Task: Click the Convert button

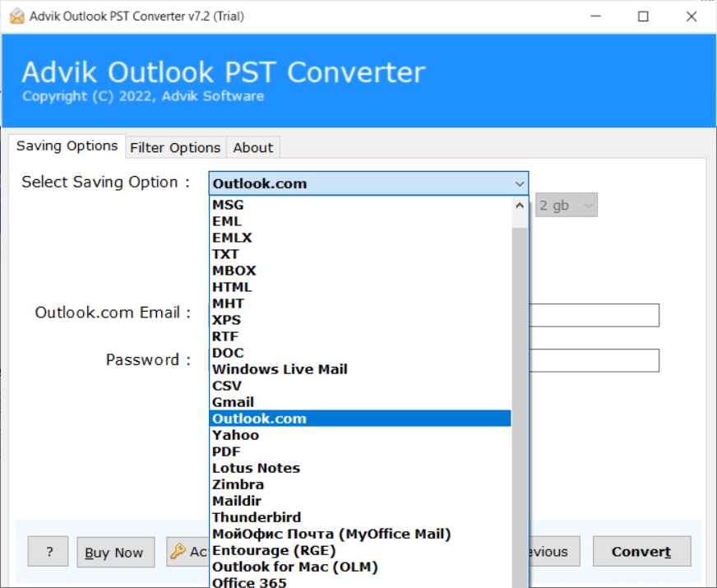Action: click(x=641, y=552)
